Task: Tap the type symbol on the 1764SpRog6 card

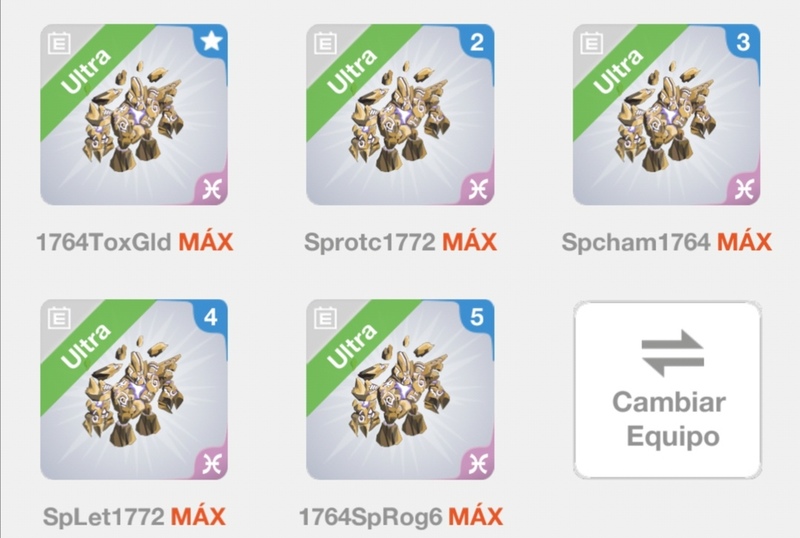Action: [478, 463]
